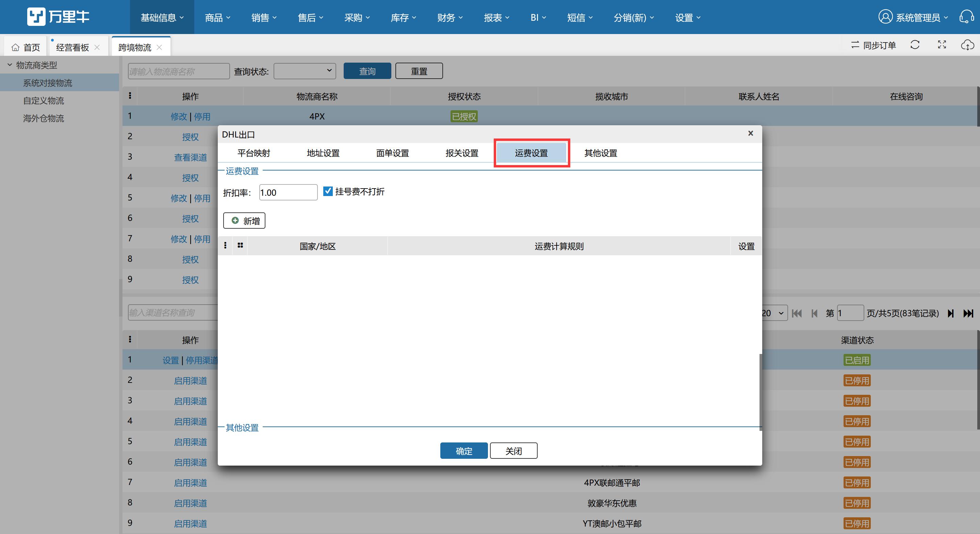The image size is (980, 534).
Task: Click the refresh page icon
Action: (x=915, y=45)
